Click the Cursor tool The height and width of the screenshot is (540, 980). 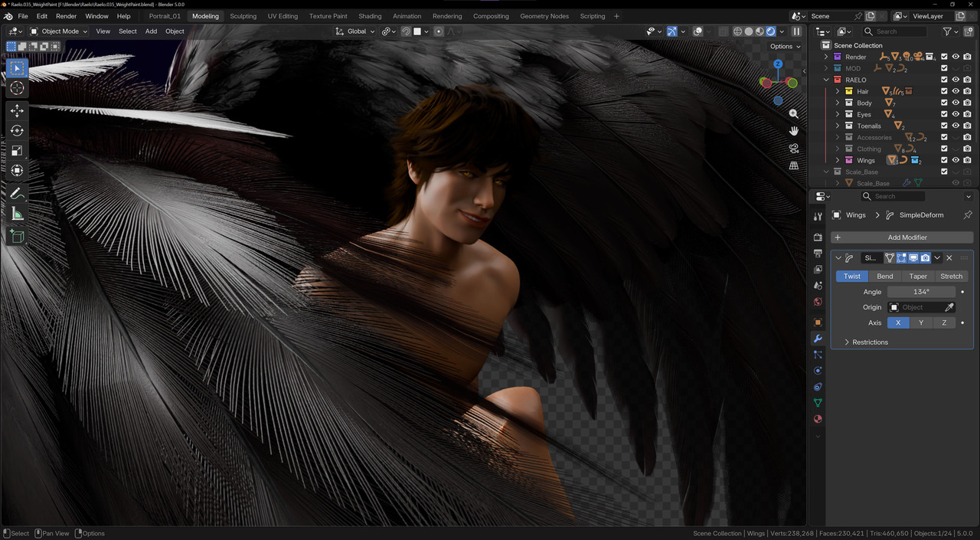(x=17, y=88)
